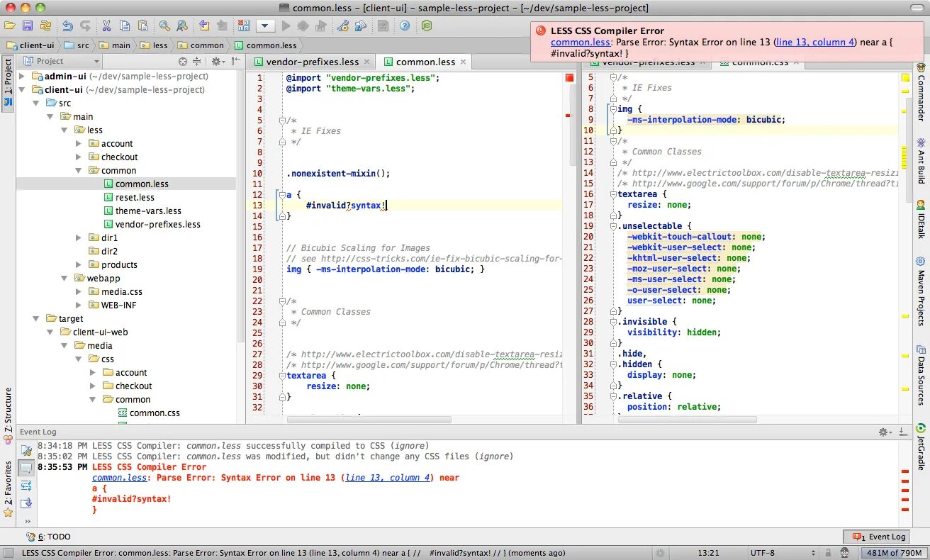Click the Find magnifier icon in toolbar
The width and height of the screenshot is (930, 560).
click(x=164, y=26)
